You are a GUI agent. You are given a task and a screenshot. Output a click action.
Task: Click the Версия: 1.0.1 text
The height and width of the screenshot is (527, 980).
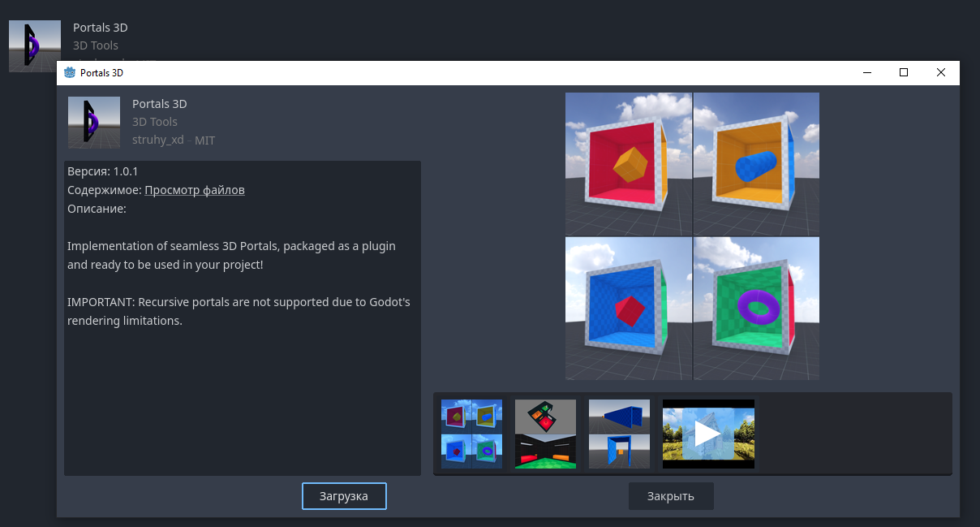103,172
